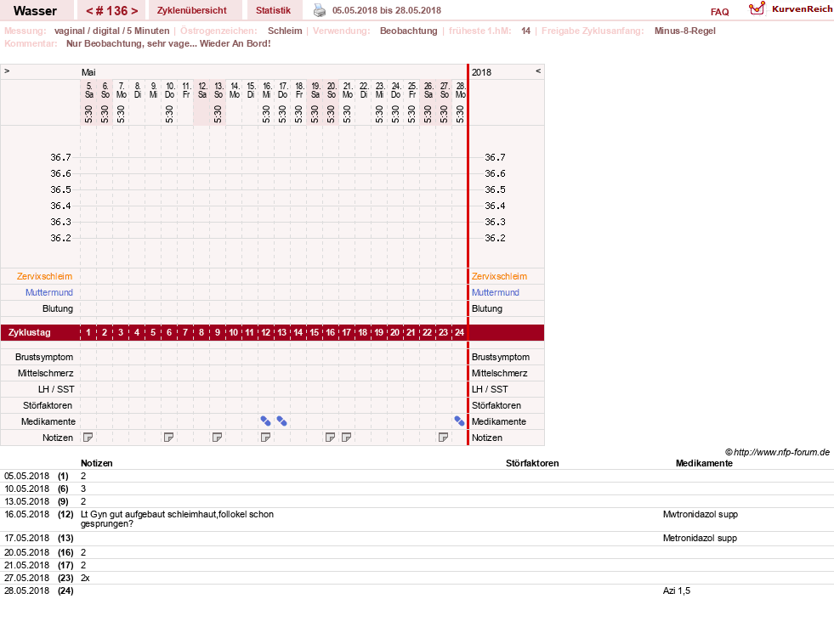
Task: Click the 28. Mo date column header
Action: click(x=461, y=90)
